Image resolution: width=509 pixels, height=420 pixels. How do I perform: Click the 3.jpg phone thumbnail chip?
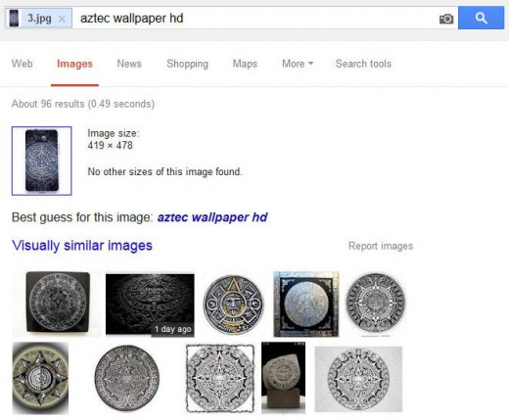coord(14,18)
